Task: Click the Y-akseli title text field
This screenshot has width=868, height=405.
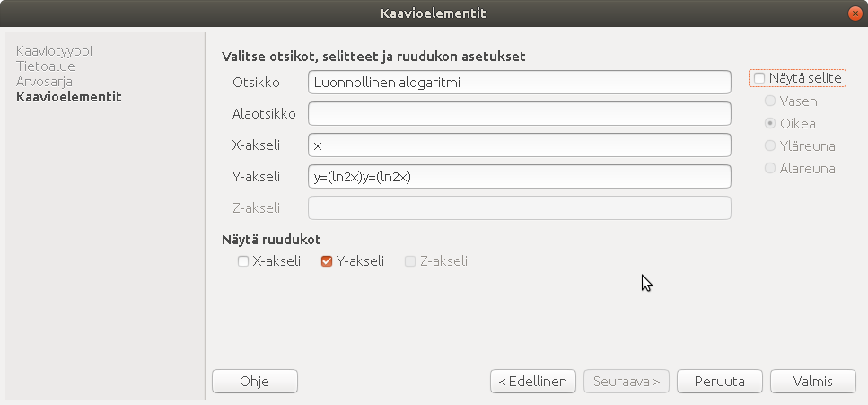Action: click(x=519, y=177)
